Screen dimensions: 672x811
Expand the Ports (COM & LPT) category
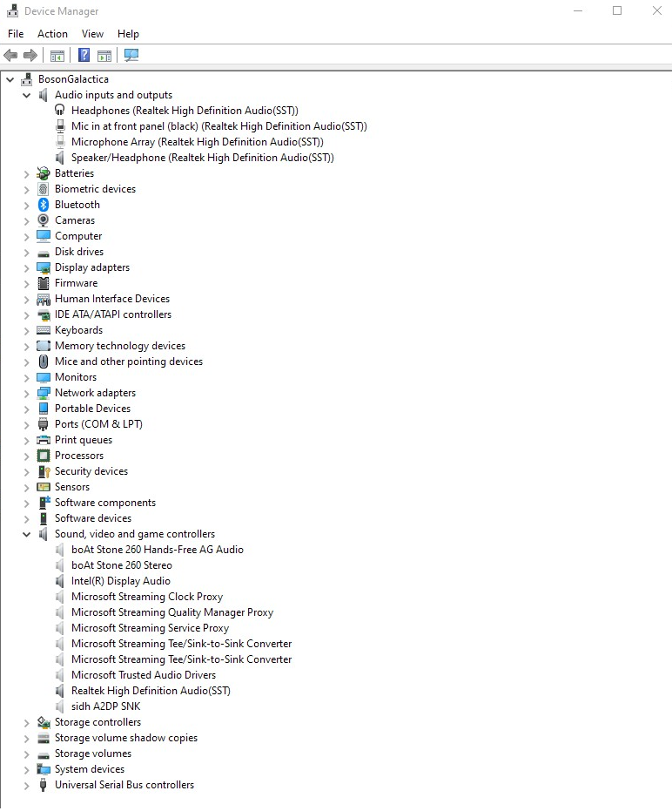pyautogui.click(x=26, y=424)
